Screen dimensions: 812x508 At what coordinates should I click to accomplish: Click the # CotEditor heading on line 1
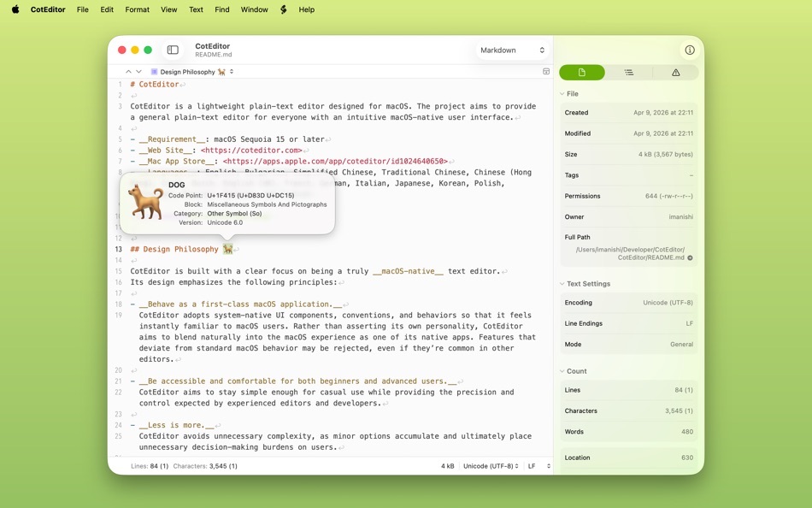pyautogui.click(x=155, y=84)
